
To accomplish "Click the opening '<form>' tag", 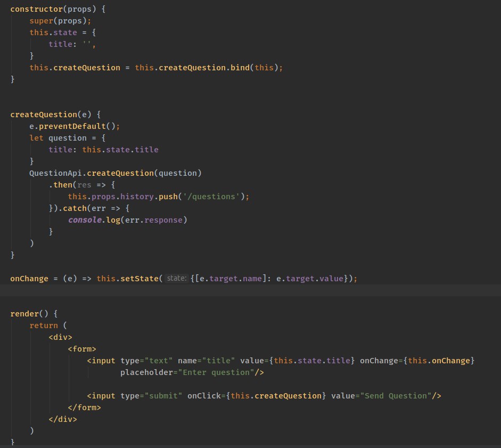I will pyautogui.click(x=82, y=349).
